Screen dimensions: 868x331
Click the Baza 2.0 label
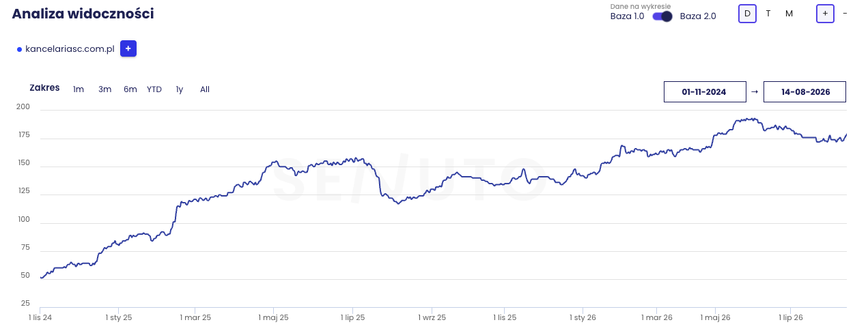tap(698, 16)
